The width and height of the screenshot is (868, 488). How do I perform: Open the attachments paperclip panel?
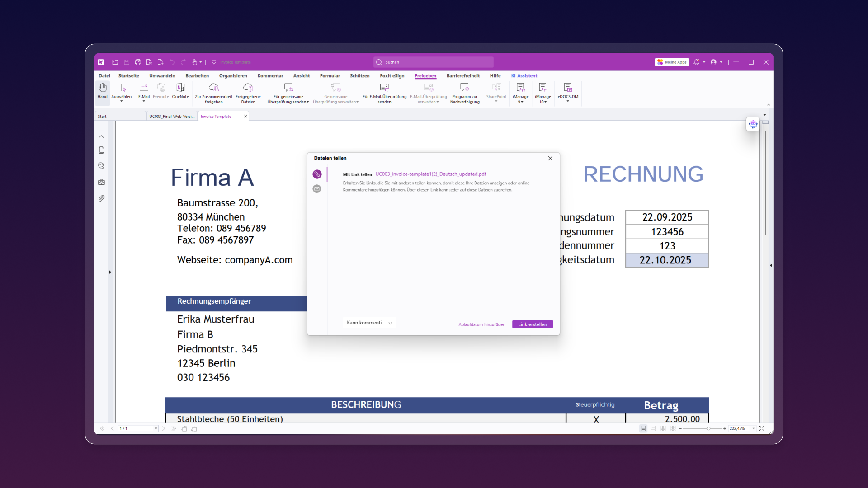[x=101, y=198]
